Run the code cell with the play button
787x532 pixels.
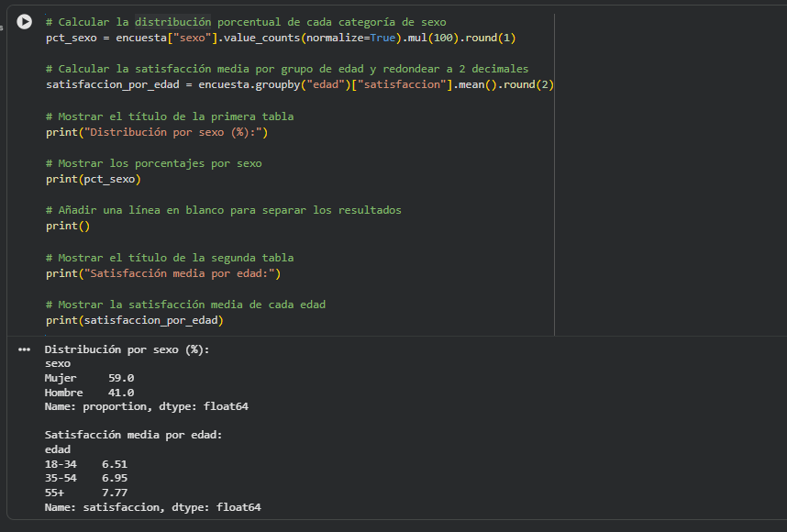24,22
